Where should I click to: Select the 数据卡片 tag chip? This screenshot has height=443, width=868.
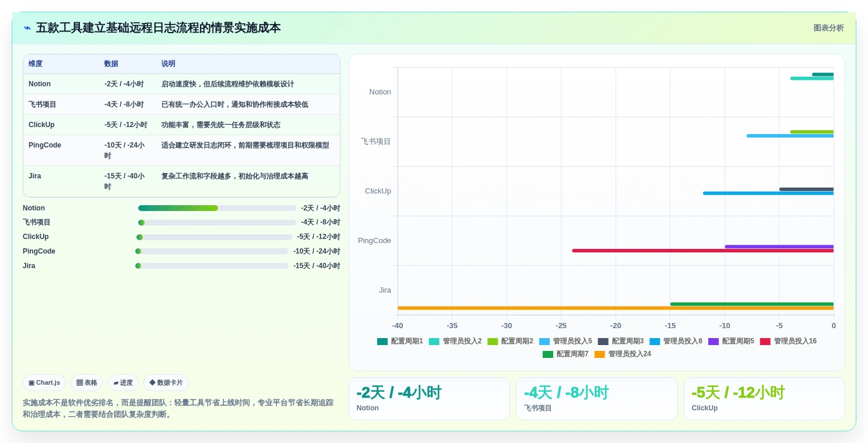click(166, 383)
